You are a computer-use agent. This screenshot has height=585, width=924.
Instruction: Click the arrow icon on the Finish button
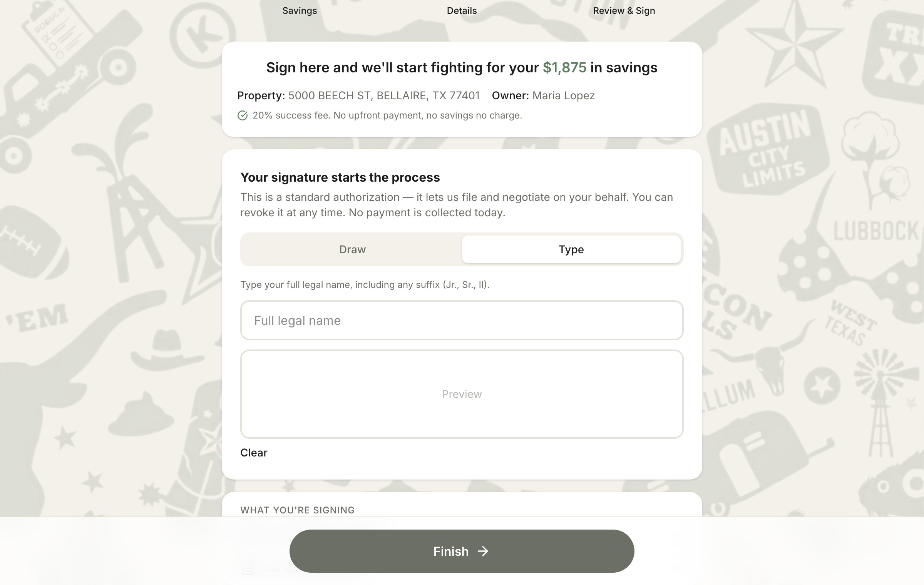[483, 551]
